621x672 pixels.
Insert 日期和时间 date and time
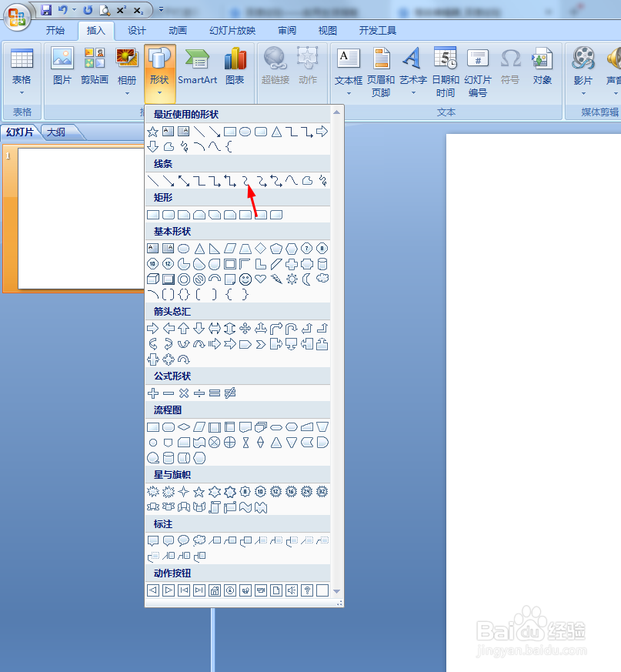tap(446, 72)
